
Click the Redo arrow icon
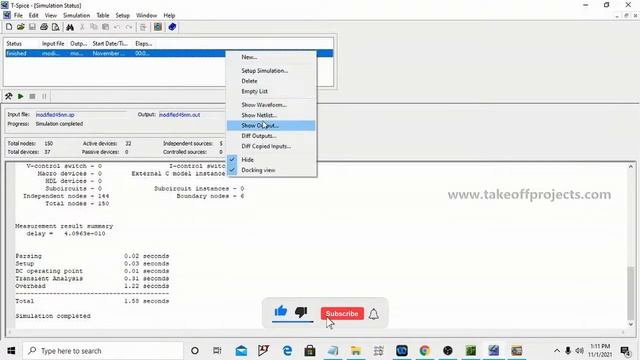[129, 27]
